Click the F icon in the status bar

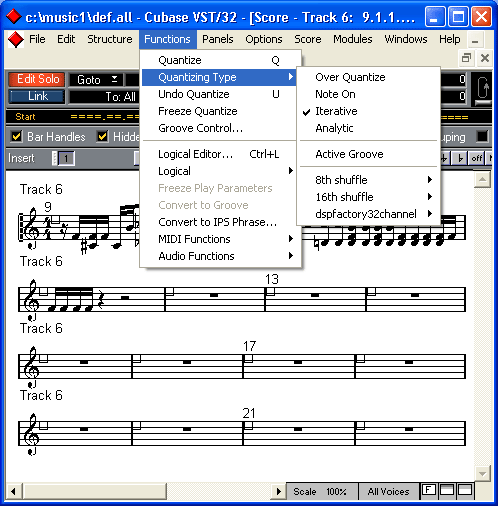[428, 490]
